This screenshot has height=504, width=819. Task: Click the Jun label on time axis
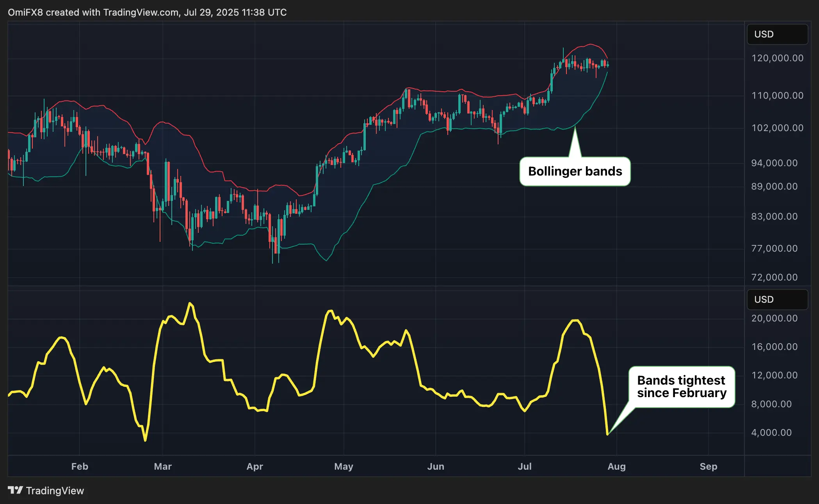click(436, 467)
